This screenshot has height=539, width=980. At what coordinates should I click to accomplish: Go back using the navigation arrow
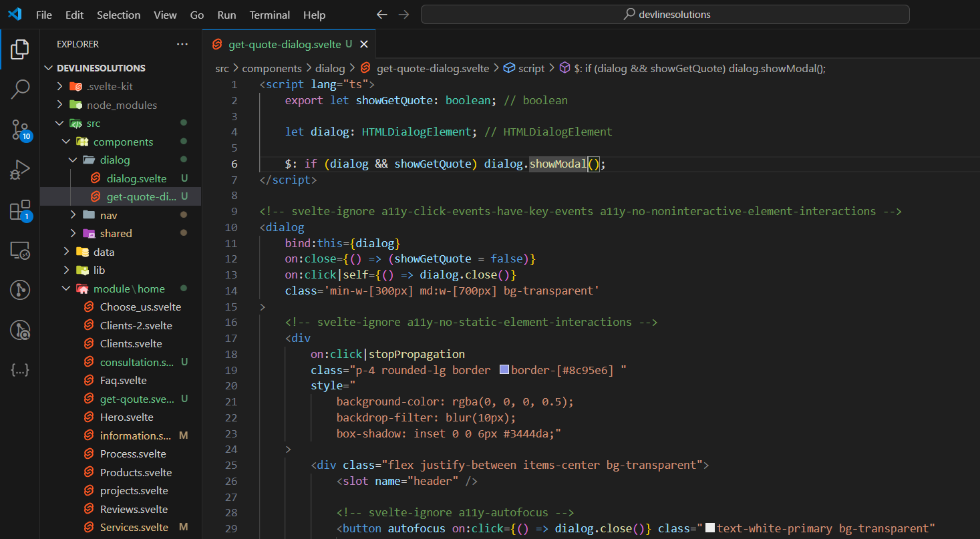click(381, 15)
